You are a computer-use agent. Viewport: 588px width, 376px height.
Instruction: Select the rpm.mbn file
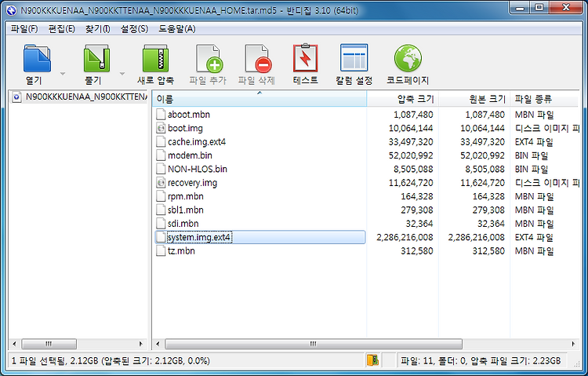coord(185,196)
